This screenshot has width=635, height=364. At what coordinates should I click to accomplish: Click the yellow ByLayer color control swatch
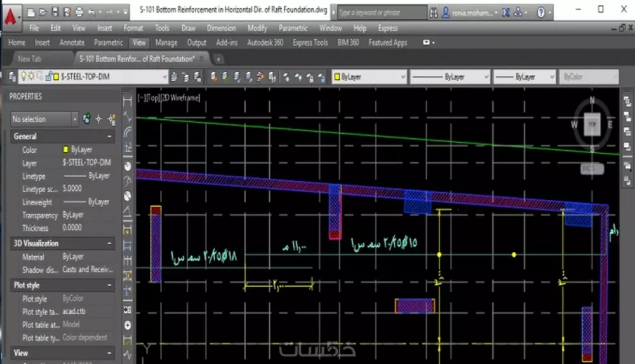337,77
